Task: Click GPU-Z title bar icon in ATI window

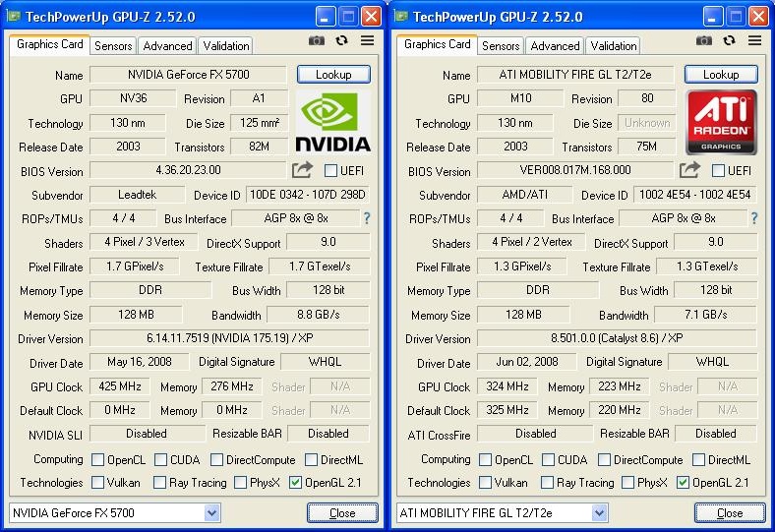Action: [x=401, y=17]
